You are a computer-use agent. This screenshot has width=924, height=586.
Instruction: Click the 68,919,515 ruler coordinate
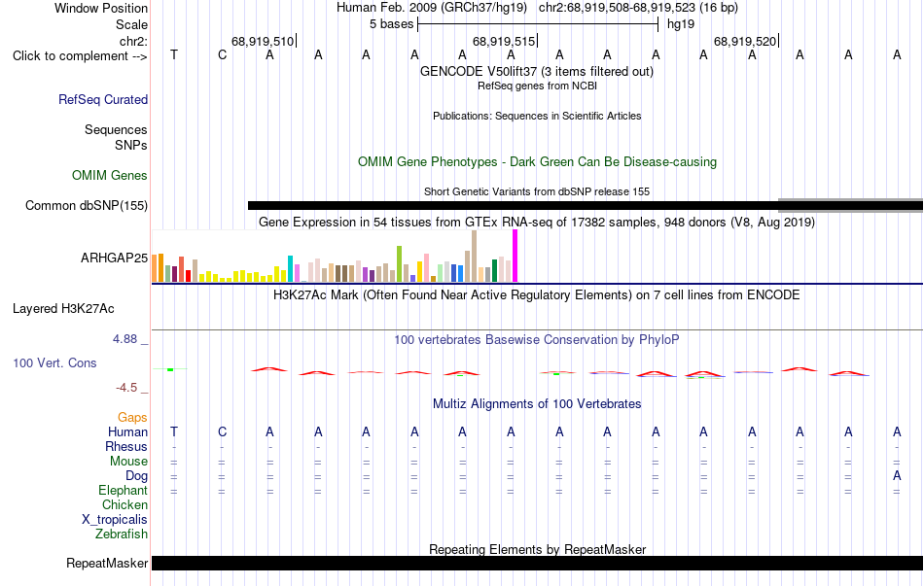pos(504,41)
